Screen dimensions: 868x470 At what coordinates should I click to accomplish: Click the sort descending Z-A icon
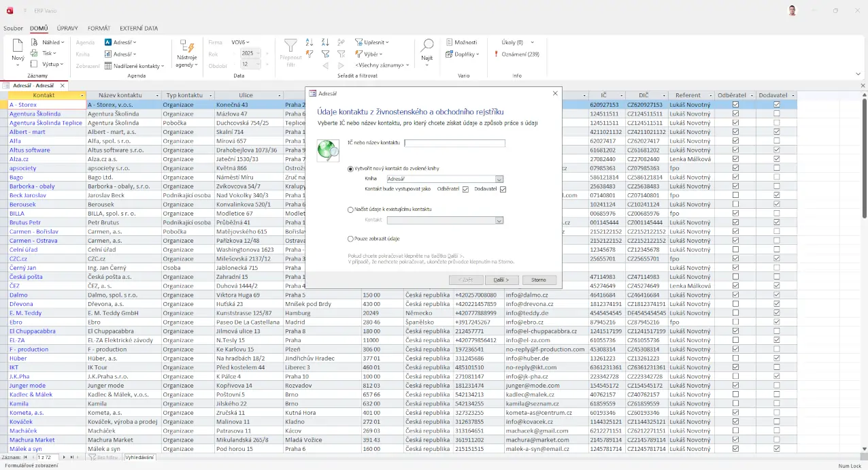point(325,42)
